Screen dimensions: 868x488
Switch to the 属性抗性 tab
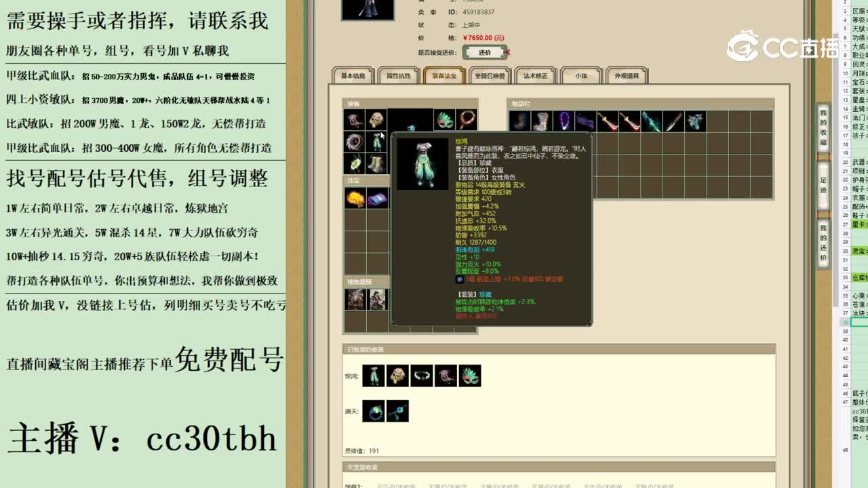click(x=399, y=76)
